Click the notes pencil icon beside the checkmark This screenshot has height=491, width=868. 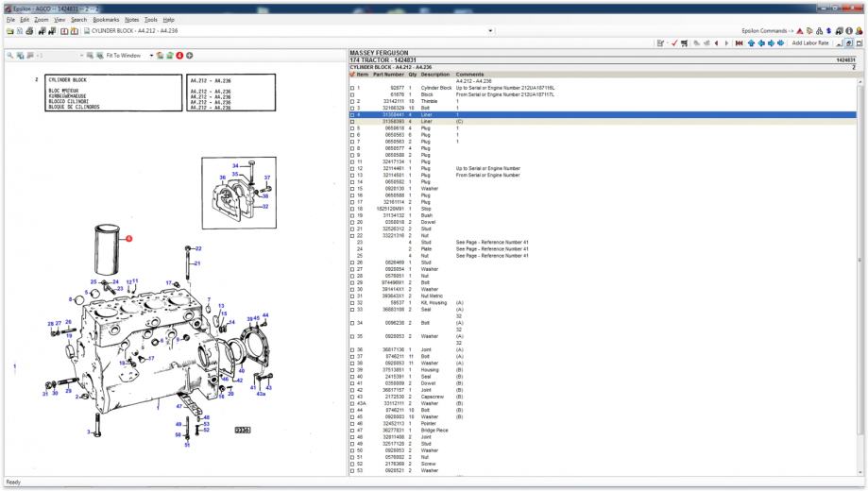(660, 43)
